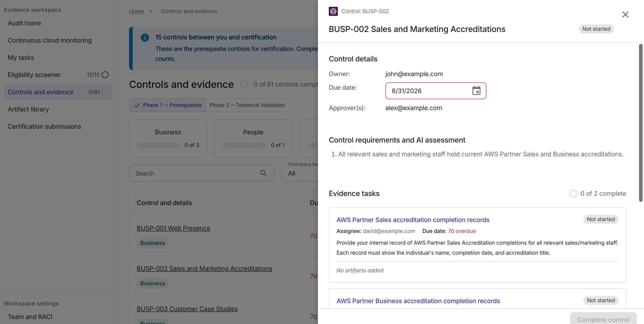Open Team and RACI settings
The height and width of the screenshot is (324, 644).
pyautogui.click(x=30, y=317)
